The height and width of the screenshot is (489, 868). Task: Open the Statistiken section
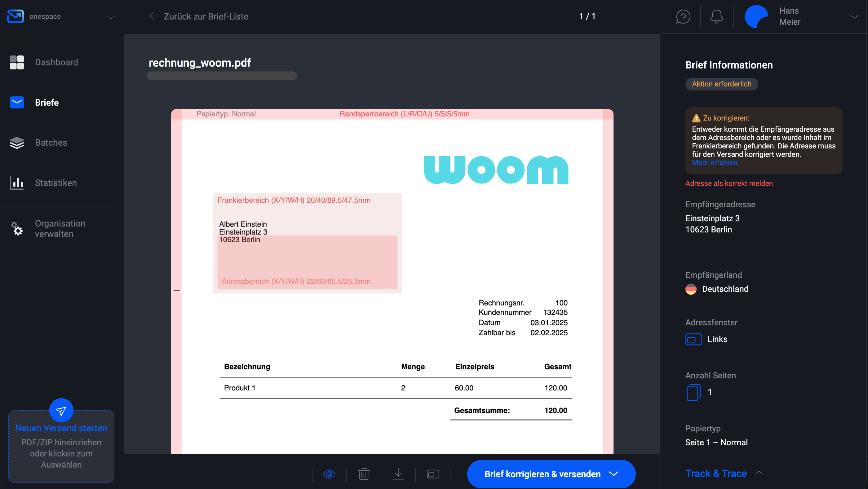pyautogui.click(x=55, y=183)
